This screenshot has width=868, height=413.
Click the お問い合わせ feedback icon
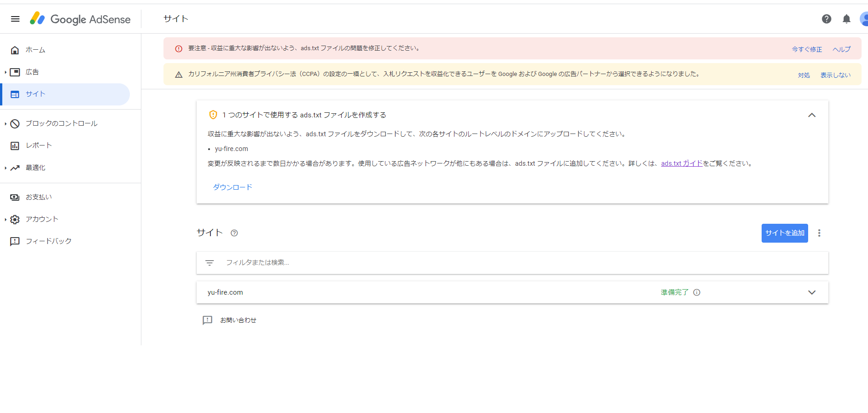[x=208, y=320]
